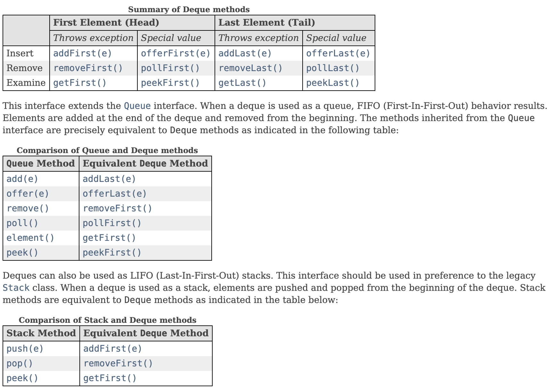Open the peekLast() method link
Image resolution: width=554 pixels, height=392 pixels.
point(333,83)
